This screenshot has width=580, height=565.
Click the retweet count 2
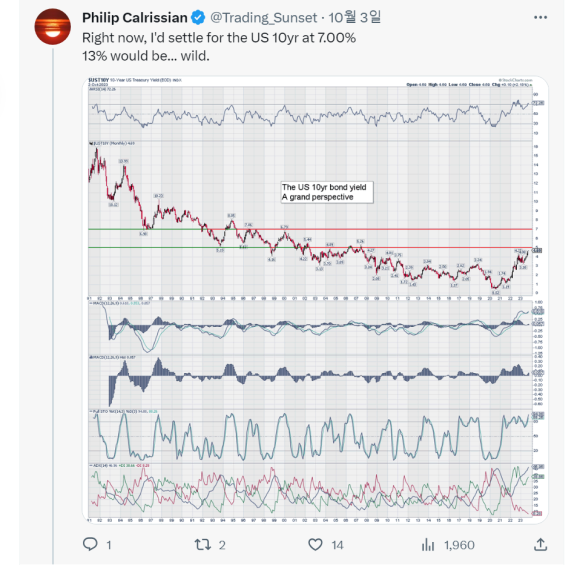(222, 545)
